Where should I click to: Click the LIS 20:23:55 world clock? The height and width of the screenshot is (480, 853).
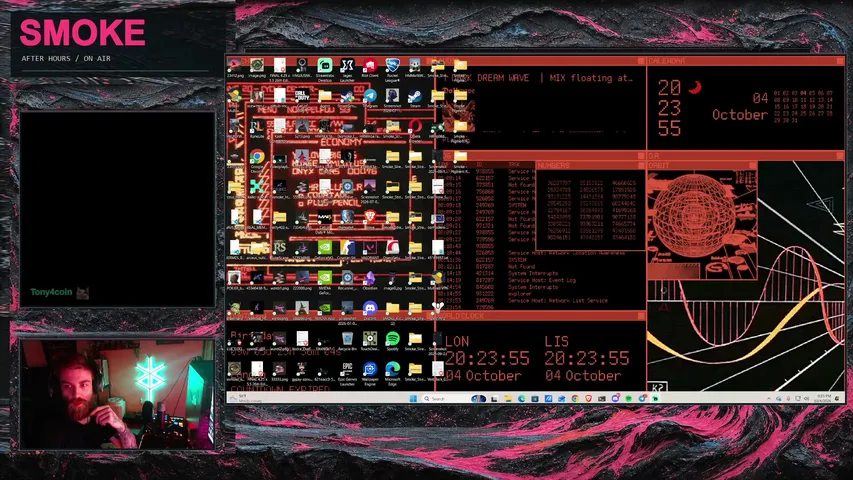click(x=586, y=358)
